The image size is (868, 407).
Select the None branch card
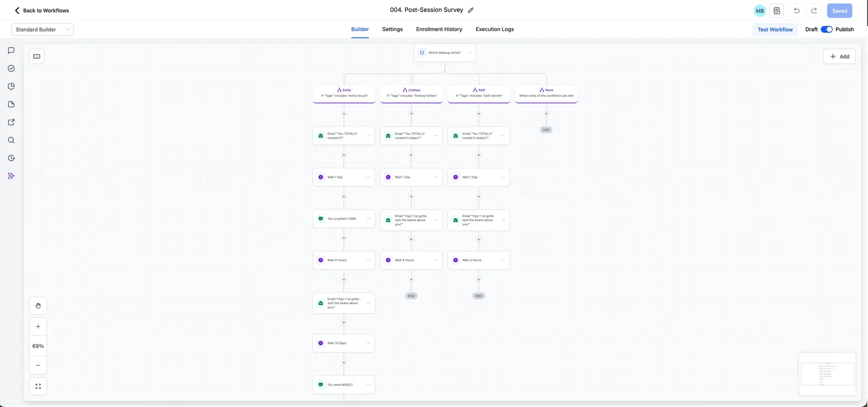(x=546, y=93)
